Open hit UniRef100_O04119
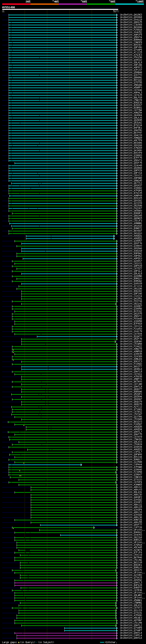Screen dimensions: 146x644 131,20
